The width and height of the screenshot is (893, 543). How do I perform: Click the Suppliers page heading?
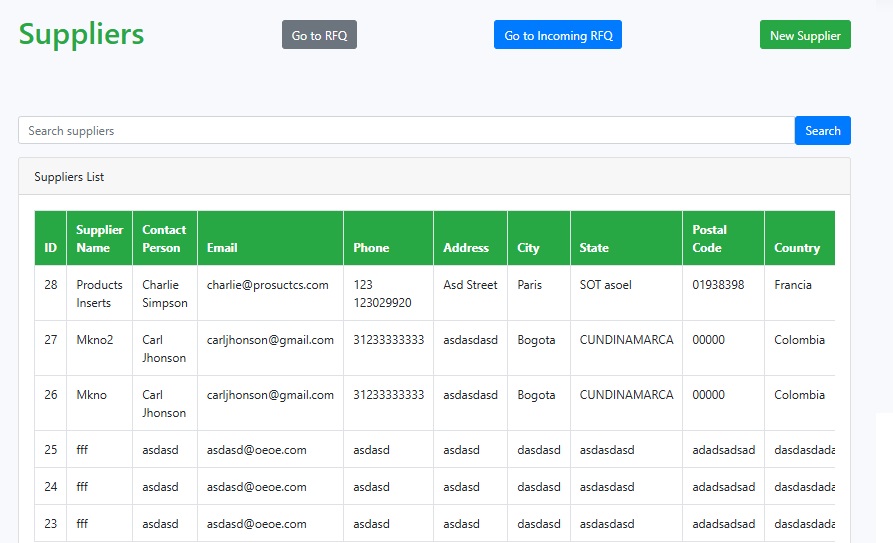[81, 34]
